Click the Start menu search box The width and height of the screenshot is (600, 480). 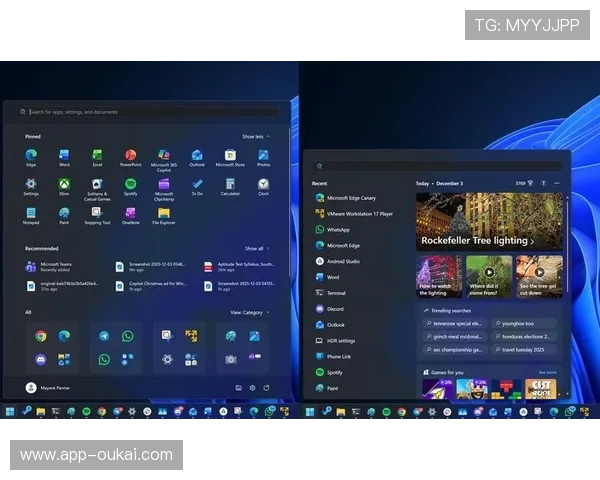(150, 112)
